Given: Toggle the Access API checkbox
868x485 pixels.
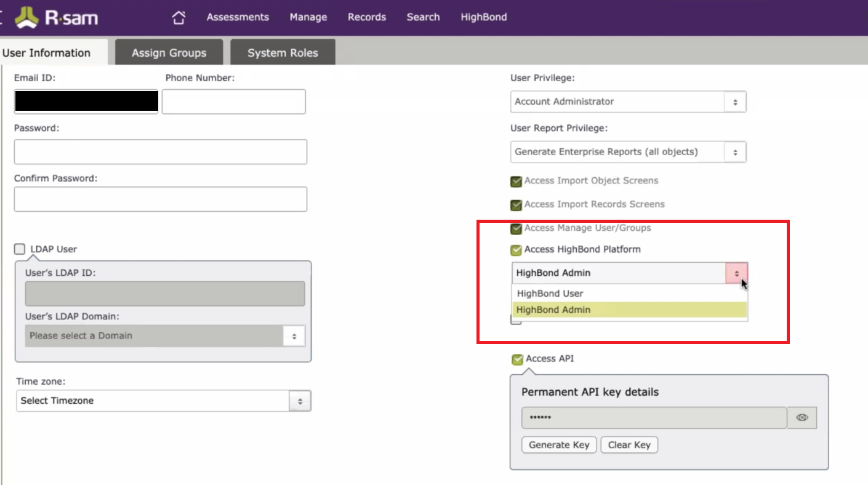Looking at the screenshot, I should [517, 359].
